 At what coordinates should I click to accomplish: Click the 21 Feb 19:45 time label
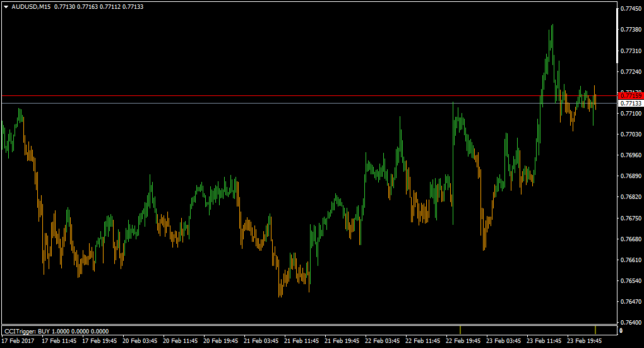tap(342, 341)
